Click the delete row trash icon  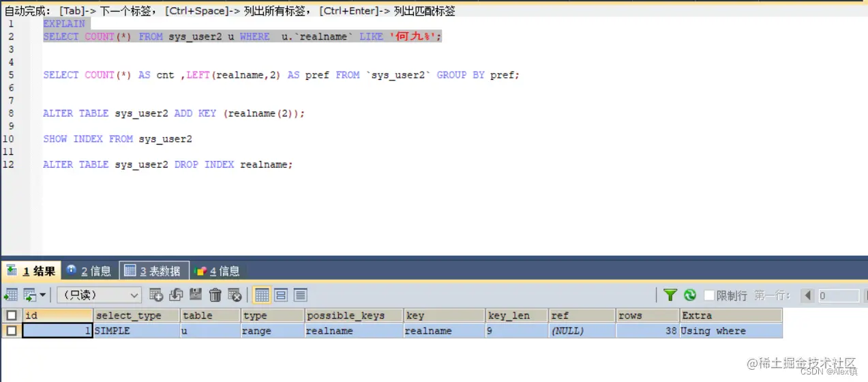tap(215, 295)
